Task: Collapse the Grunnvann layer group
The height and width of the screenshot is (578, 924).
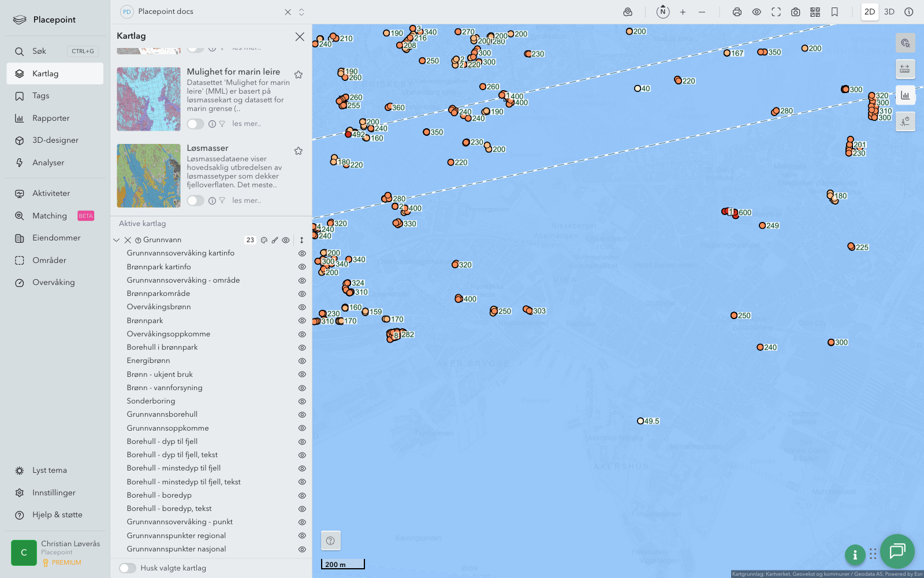Action: tap(117, 240)
